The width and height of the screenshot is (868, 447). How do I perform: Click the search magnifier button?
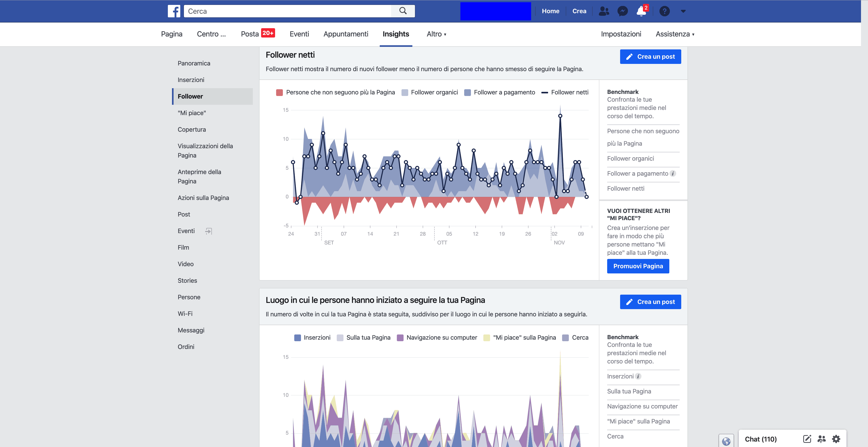point(403,11)
